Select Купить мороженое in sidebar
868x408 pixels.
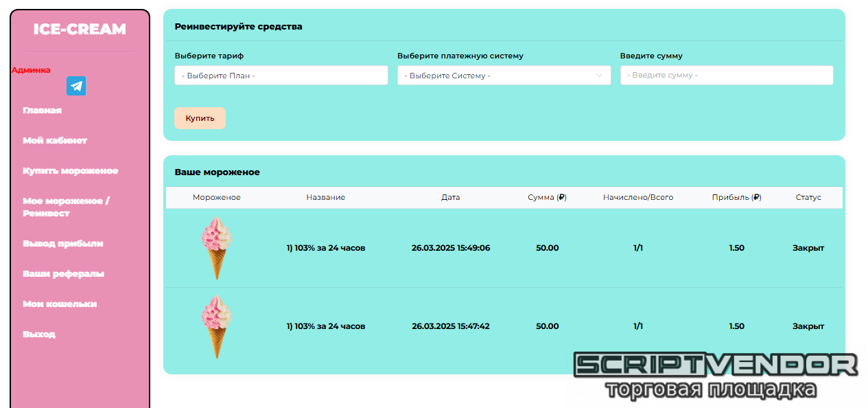click(x=70, y=171)
